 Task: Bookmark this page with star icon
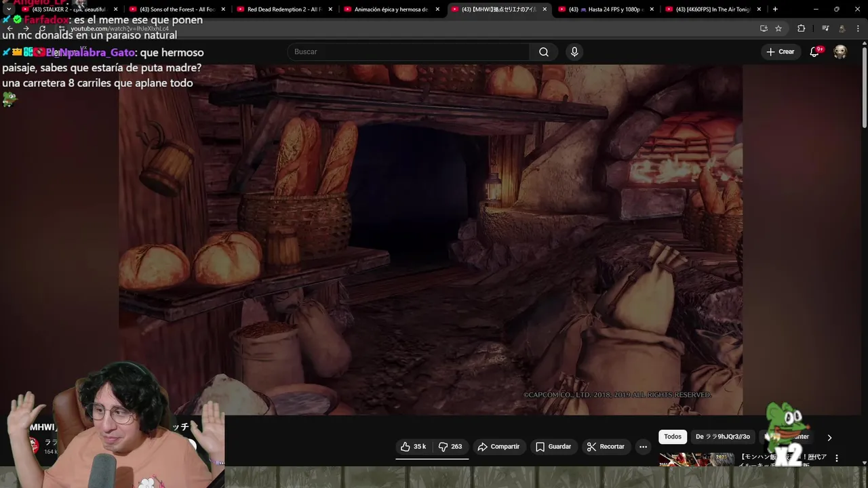[x=778, y=28]
